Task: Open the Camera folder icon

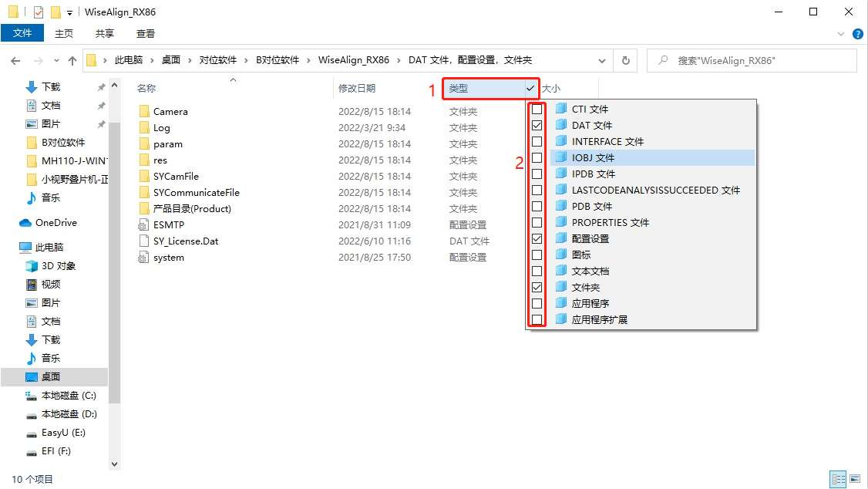Action: pos(143,112)
